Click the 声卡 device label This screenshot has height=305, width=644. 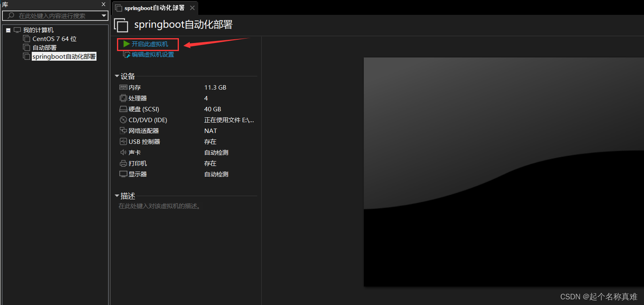click(135, 152)
